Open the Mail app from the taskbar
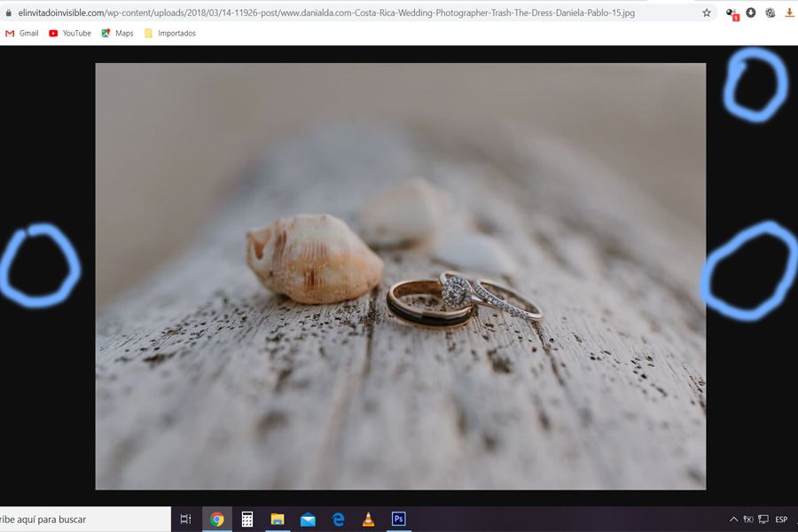 [x=308, y=520]
